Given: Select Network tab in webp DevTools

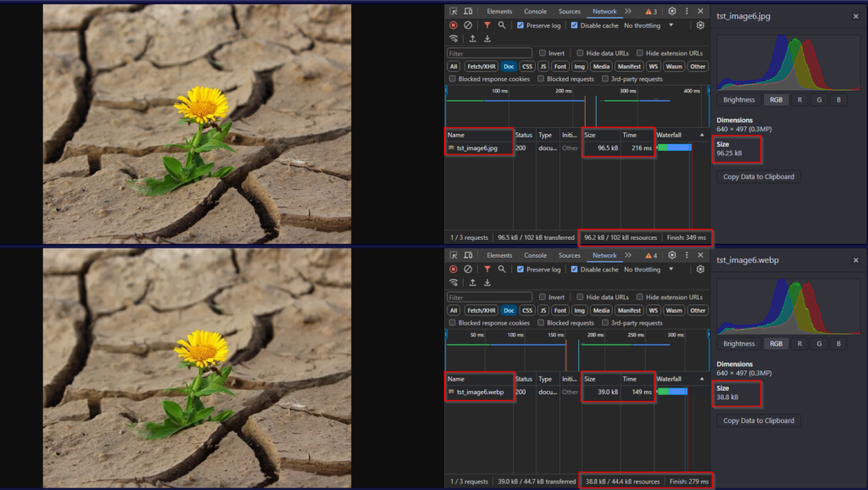Looking at the screenshot, I should (604, 255).
